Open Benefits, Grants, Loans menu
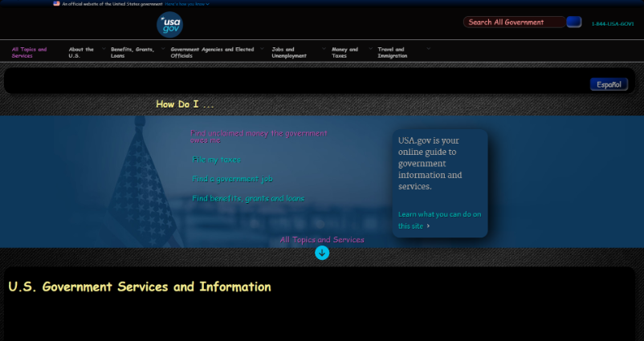This screenshot has width=644, height=341. coord(132,52)
